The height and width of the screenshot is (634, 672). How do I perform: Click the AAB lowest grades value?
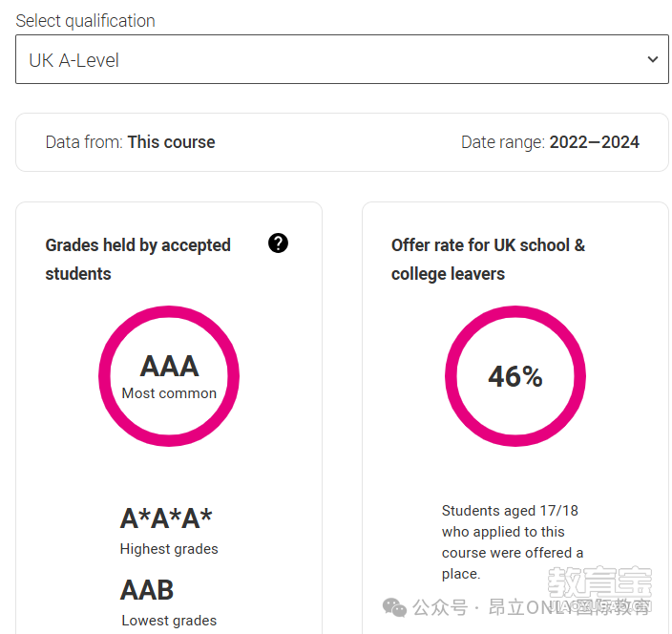(147, 590)
